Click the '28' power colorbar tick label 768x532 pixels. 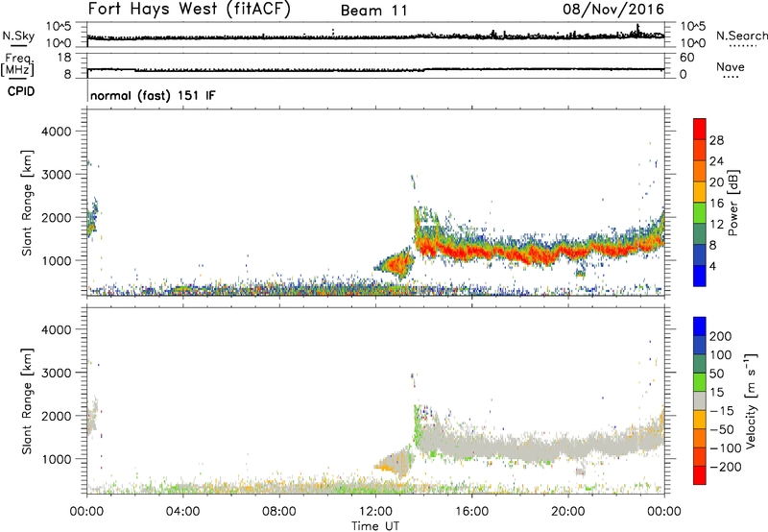pyautogui.click(x=716, y=140)
